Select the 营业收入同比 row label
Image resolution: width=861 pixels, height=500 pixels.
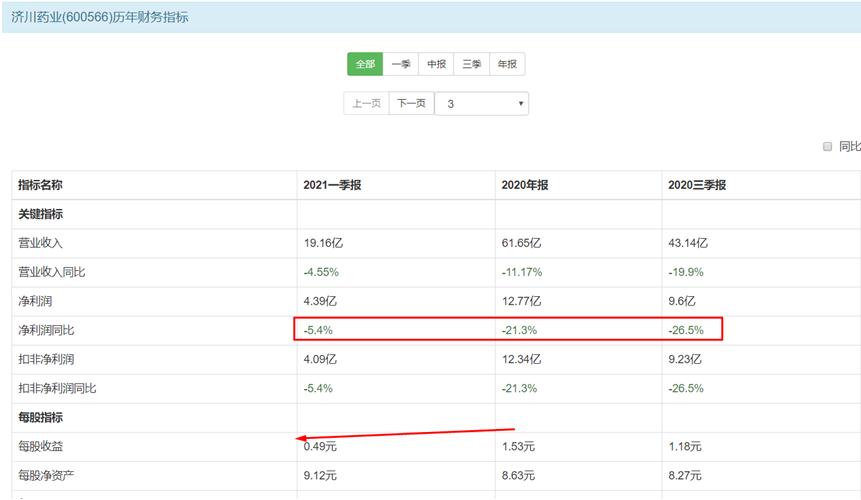coord(52,272)
